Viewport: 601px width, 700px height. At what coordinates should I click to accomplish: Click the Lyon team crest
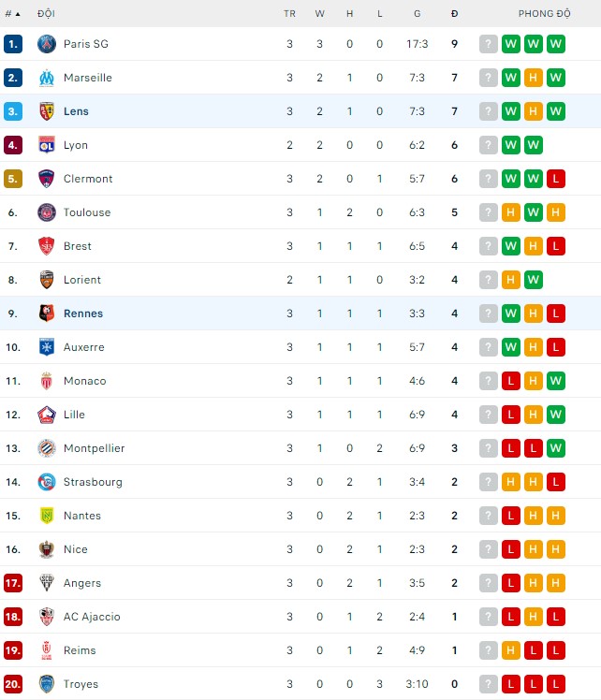pyautogui.click(x=47, y=145)
